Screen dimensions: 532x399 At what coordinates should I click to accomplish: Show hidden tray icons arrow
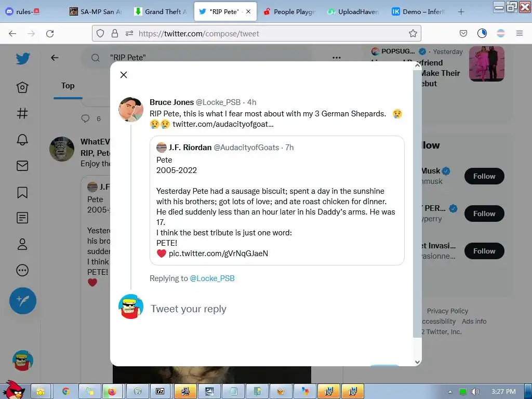(450, 392)
